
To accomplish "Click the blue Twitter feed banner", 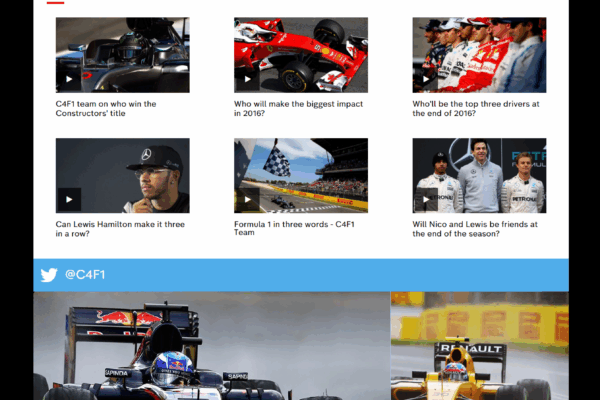I will pos(301,275).
